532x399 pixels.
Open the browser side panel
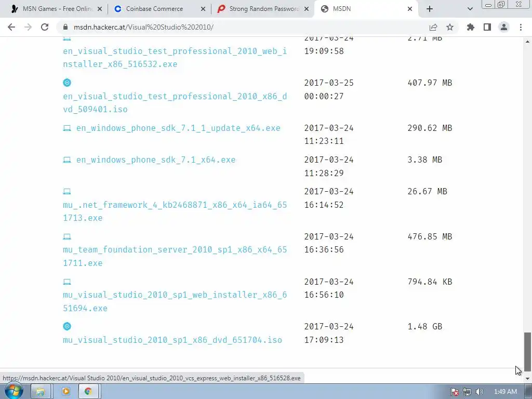[487, 27]
